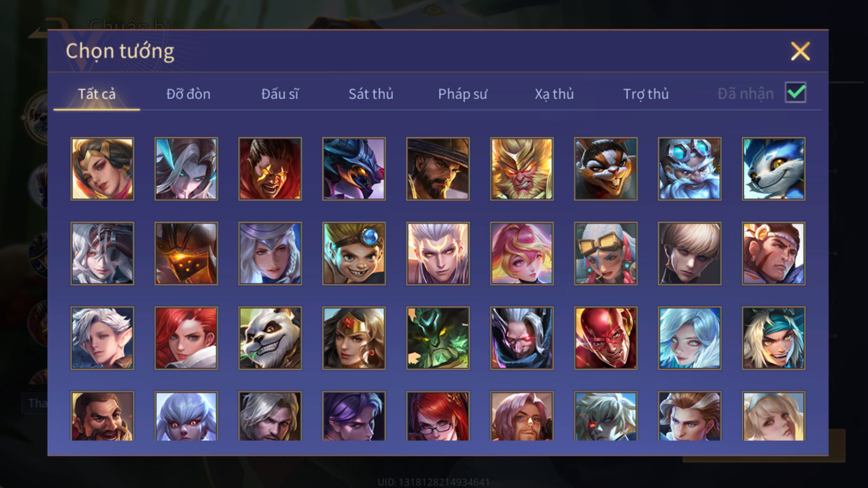Select the white-bearded dwarf with goggles
Image resolution: width=868 pixels, height=488 pixels.
[x=690, y=169]
